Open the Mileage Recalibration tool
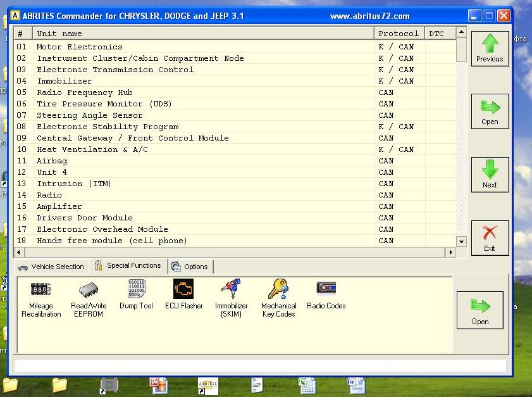 41,298
